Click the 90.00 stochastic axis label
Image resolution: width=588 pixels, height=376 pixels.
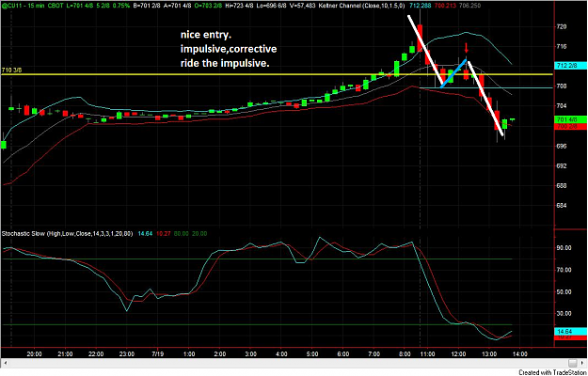[564, 248]
